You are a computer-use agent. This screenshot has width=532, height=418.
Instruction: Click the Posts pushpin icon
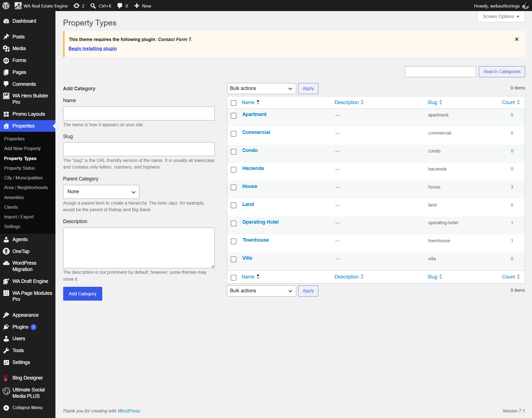[6, 37]
